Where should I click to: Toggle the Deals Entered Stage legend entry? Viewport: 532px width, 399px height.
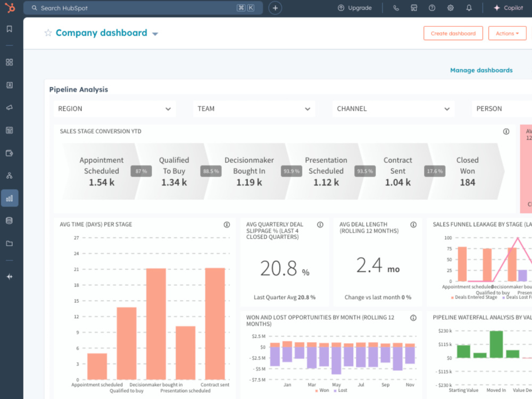click(474, 297)
